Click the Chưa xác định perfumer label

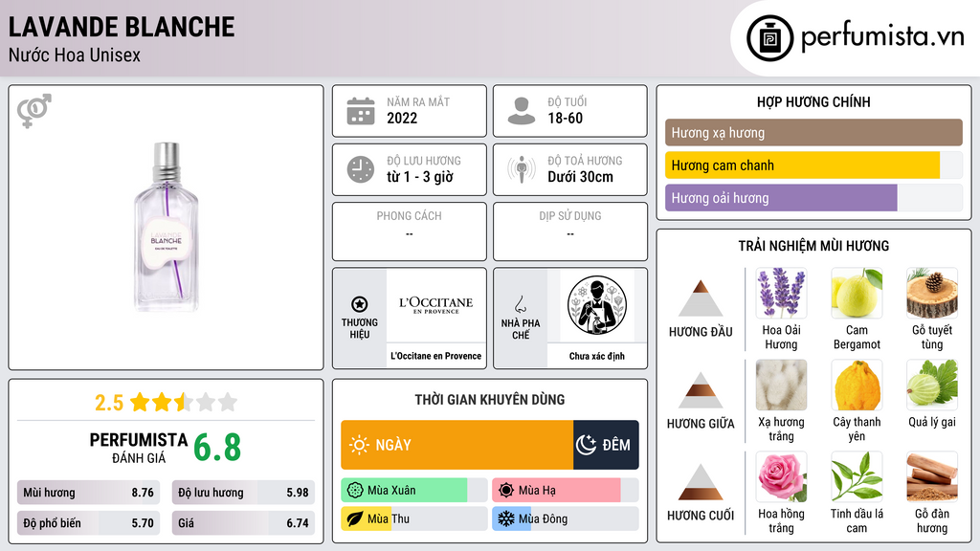coord(597,356)
